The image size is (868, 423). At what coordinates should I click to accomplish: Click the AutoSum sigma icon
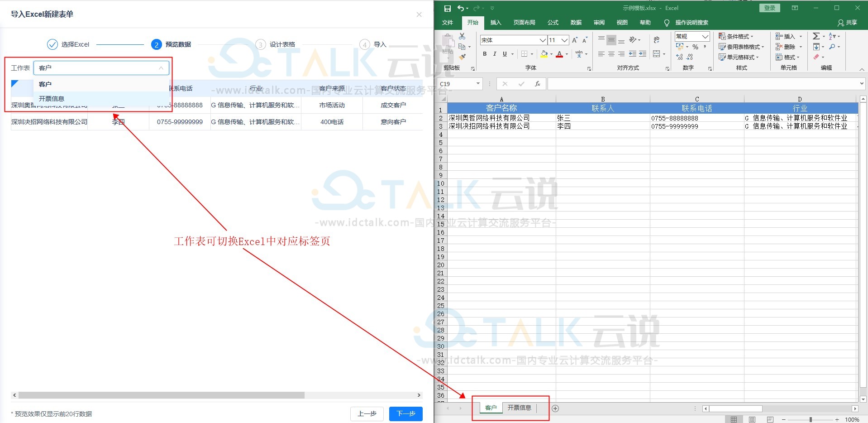(816, 36)
